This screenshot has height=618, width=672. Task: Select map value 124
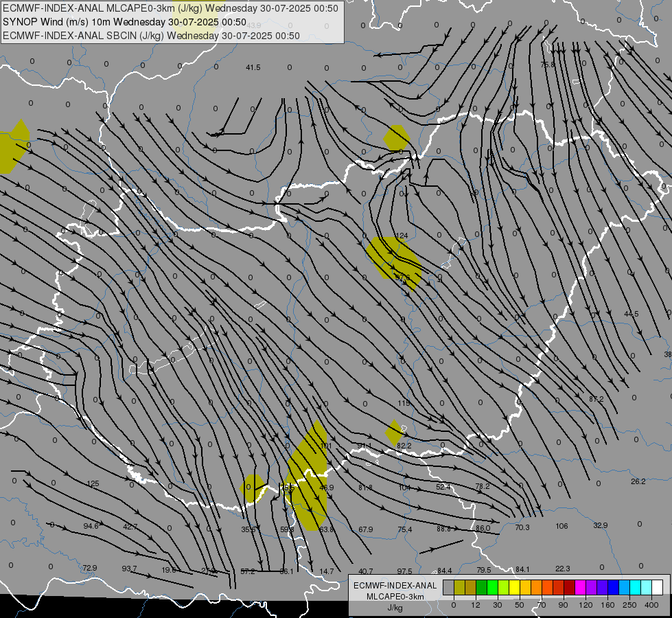coord(402,236)
